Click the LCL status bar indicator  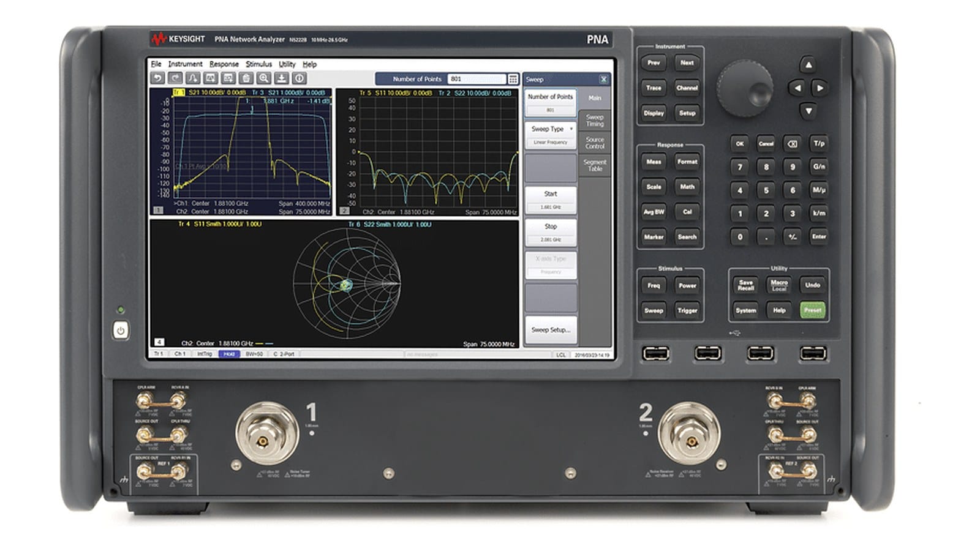(x=560, y=354)
